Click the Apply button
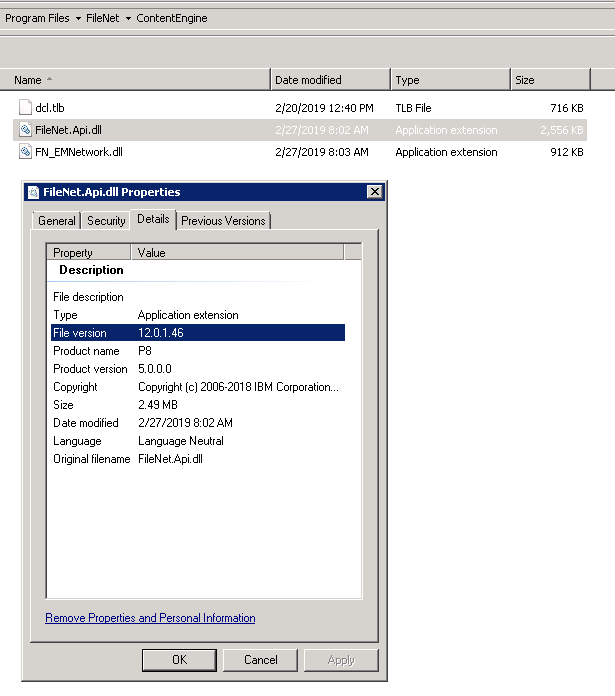This screenshot has height=696, width=615. pos(341,660)
